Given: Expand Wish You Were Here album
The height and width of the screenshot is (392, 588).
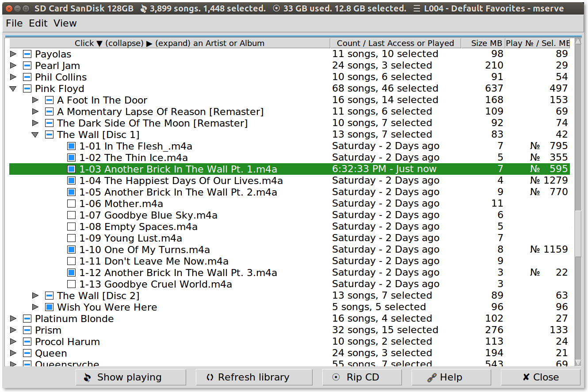Looking at the screenshot, I should pos(35,307).
